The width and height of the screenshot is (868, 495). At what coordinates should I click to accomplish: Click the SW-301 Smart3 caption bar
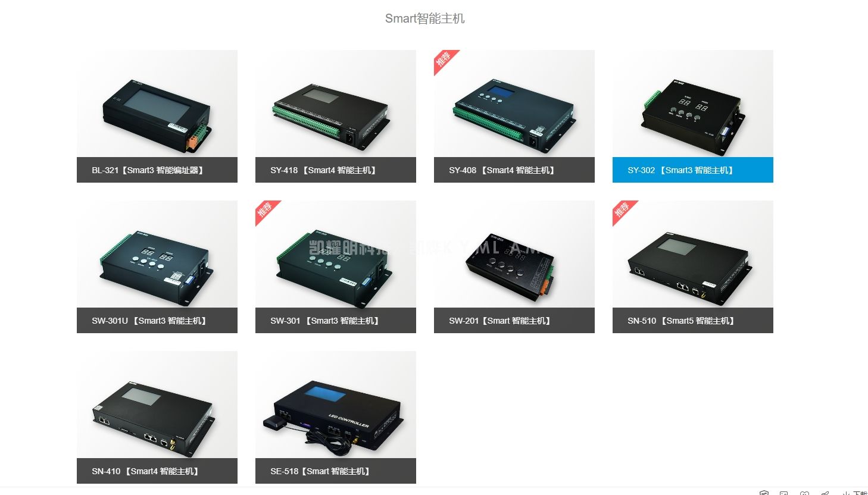tap(336, 320)
